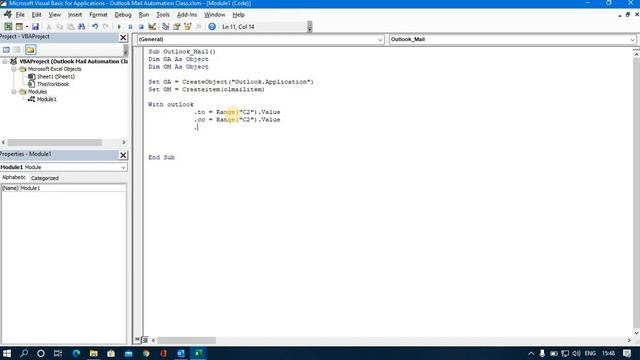Open the Project Explorer toolbar icon

(165, 27)
